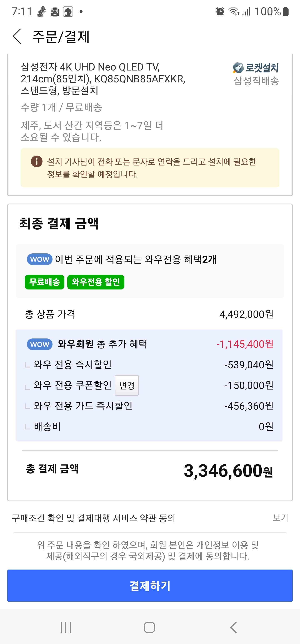Tap the 결제하기 payment button
The width and height of the screenshot is (300, 644).
(150, 585)
